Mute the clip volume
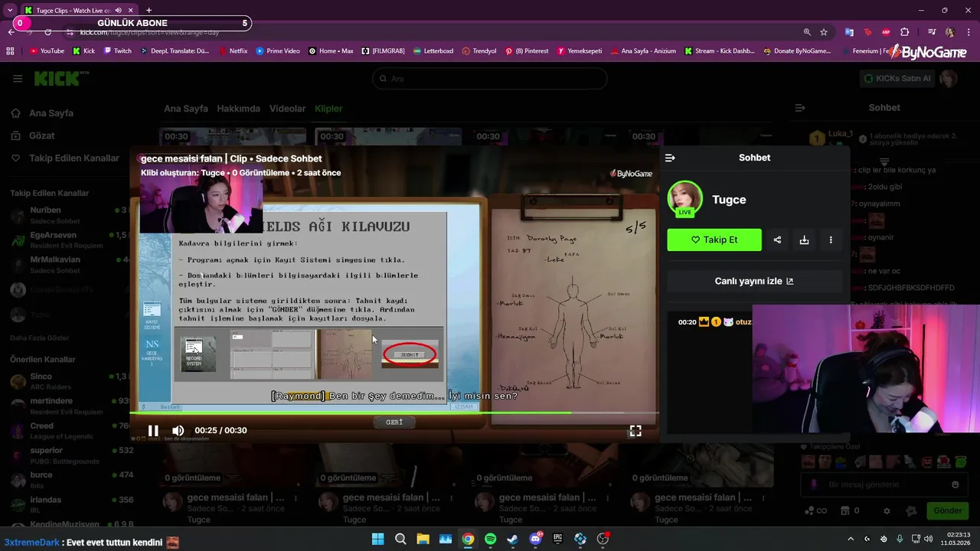The image size is (980, 551). (x=178, y=430)
